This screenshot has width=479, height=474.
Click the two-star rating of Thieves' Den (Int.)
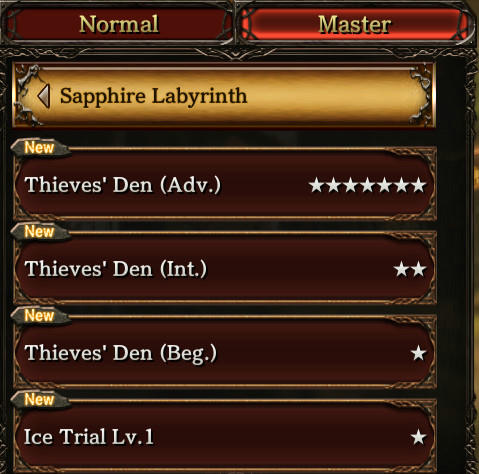coord(410,269)
